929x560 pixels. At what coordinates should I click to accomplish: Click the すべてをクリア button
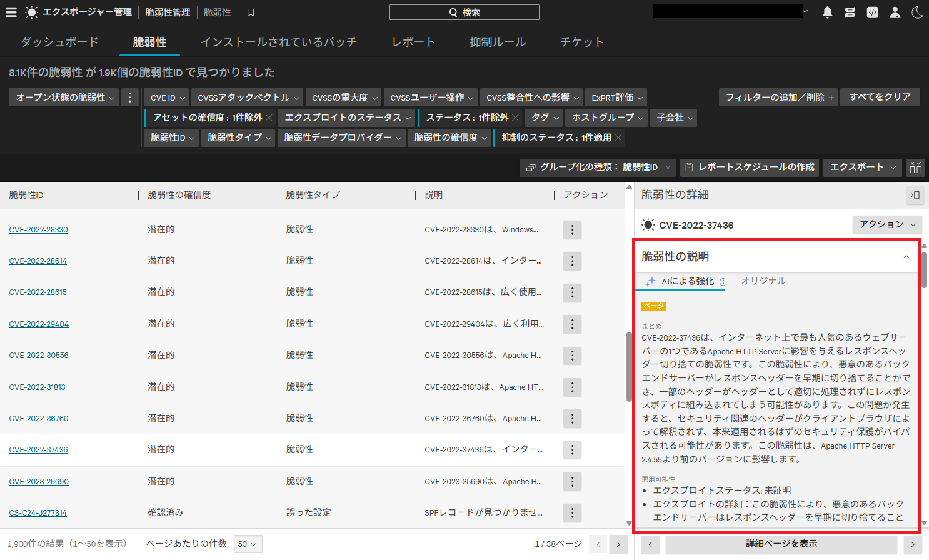(880, 97)
